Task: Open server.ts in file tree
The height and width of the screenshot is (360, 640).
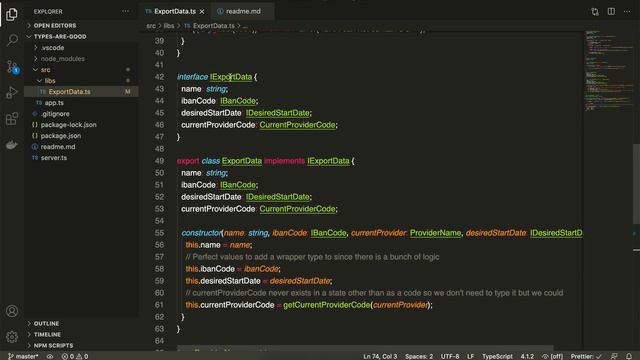Action: click(81, 158)
